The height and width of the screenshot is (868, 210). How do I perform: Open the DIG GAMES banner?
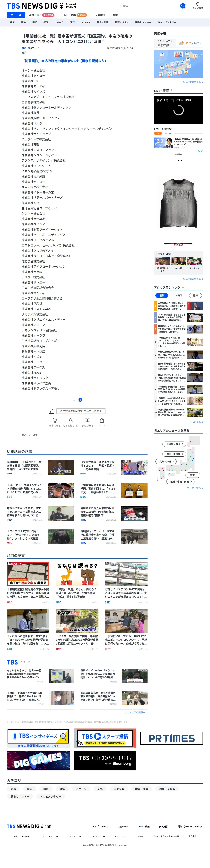38,760
